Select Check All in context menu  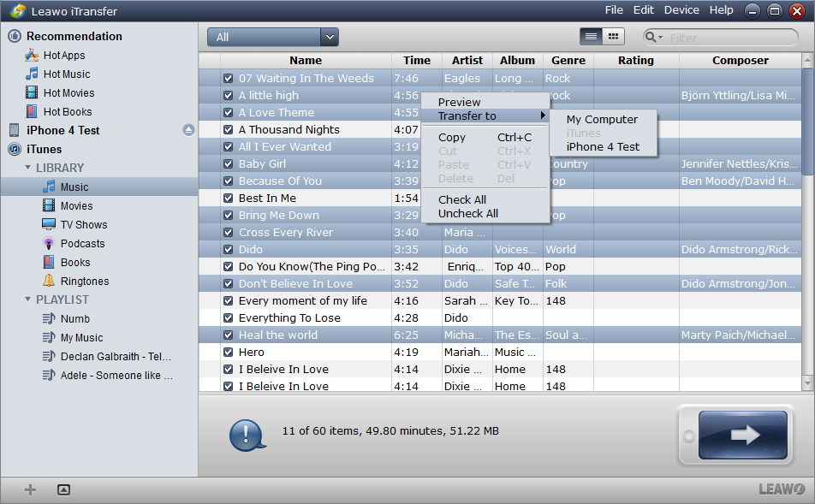(462, 199)
